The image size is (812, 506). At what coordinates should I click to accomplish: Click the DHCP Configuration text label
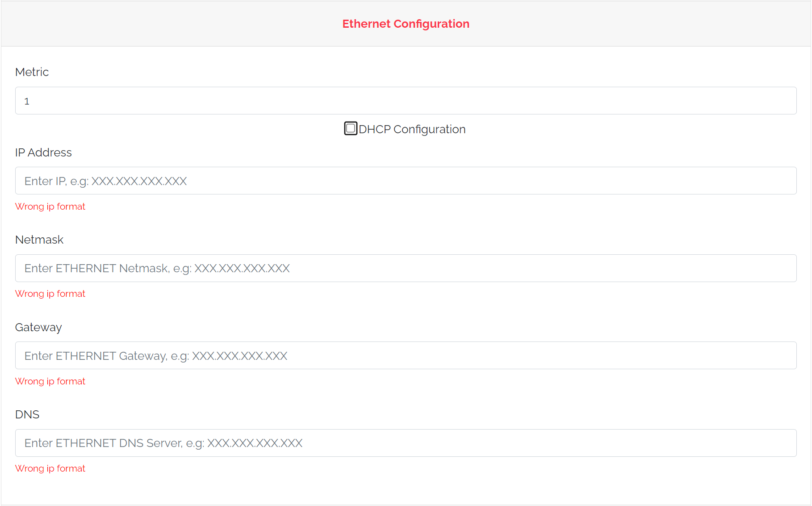click(x=412, y=129)
